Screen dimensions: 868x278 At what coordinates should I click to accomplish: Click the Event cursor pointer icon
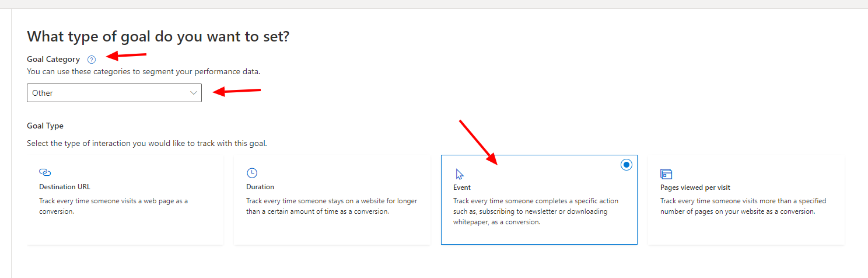coord(460,173)
